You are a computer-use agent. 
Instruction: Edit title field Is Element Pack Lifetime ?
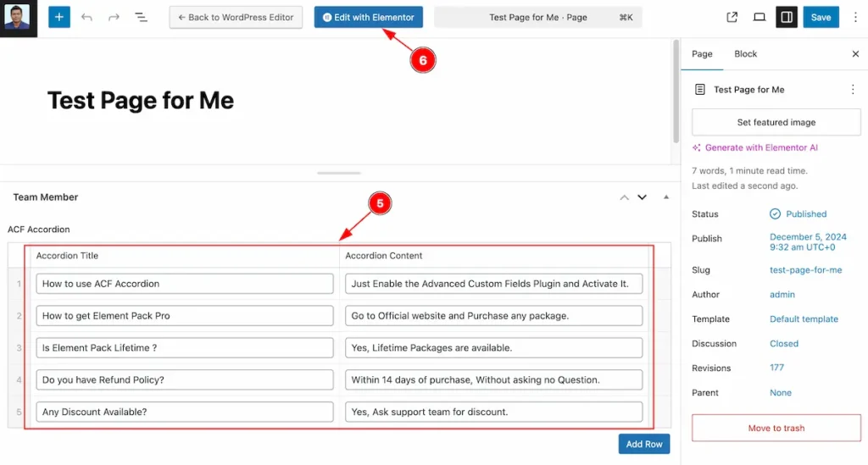(x=184, y=348)
